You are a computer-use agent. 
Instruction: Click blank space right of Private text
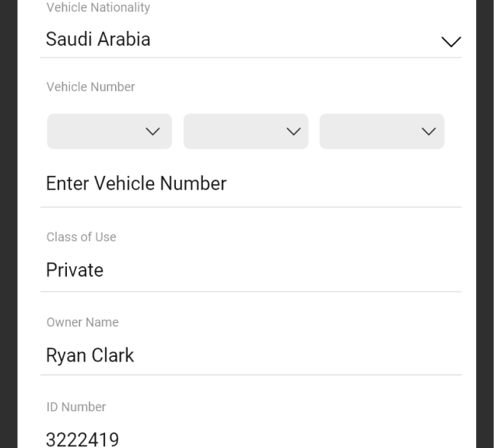pos(282,270)
